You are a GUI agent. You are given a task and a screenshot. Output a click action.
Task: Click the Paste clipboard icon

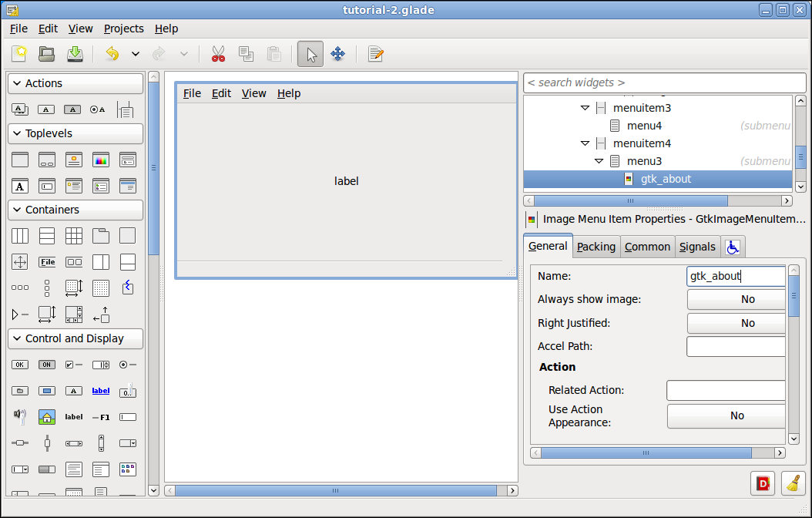coord(274,54)
